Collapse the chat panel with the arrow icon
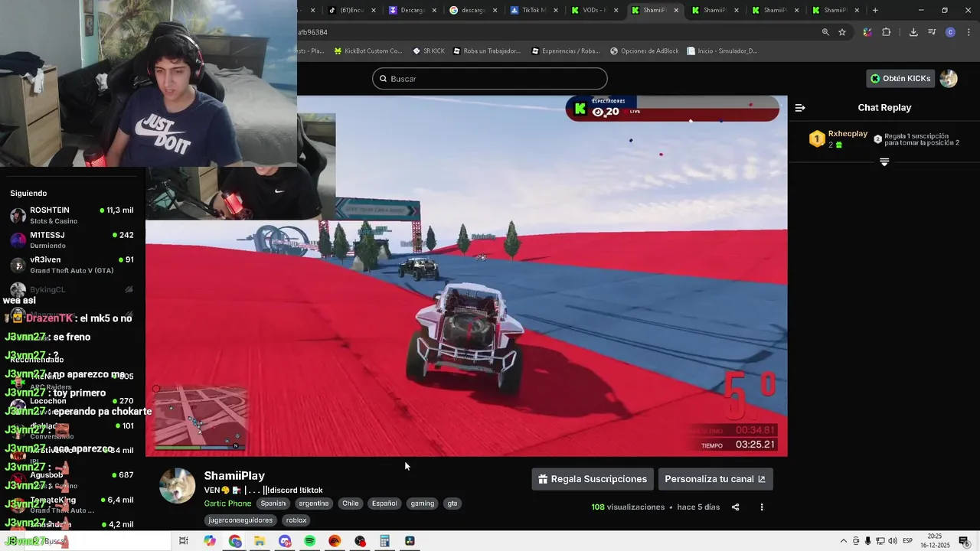 [800, 108]
